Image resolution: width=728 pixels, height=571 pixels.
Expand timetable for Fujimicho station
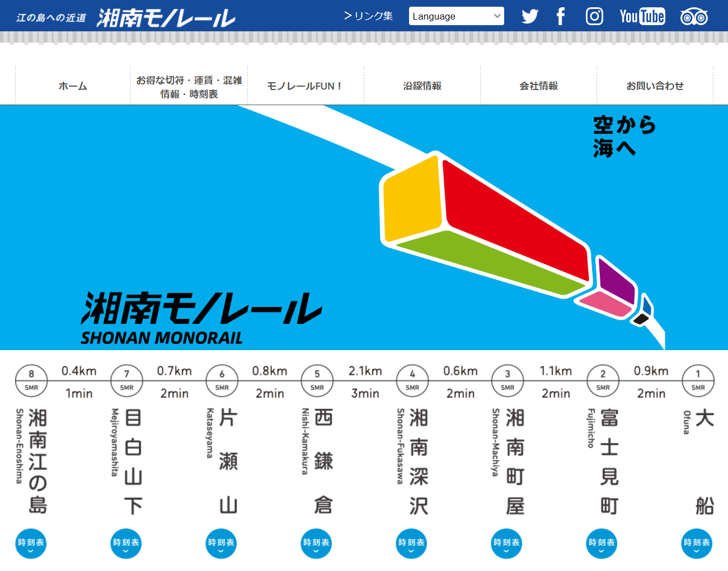[602, 543]
